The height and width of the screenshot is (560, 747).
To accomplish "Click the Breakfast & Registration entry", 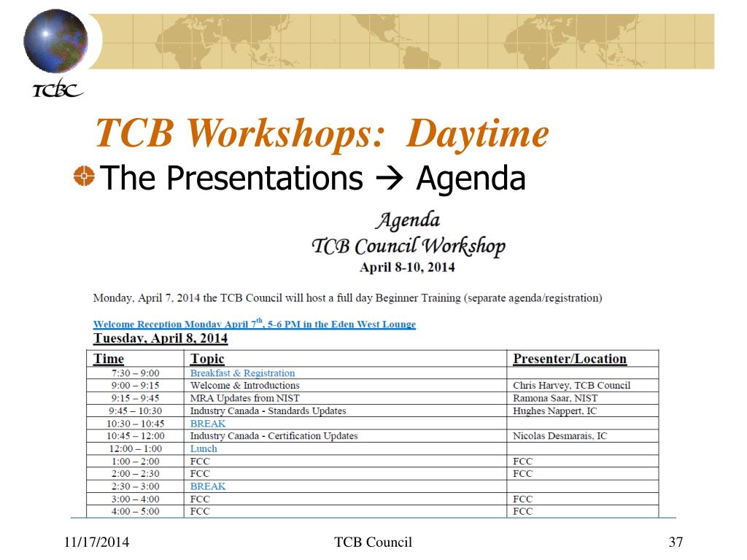I will coord(242,373).
